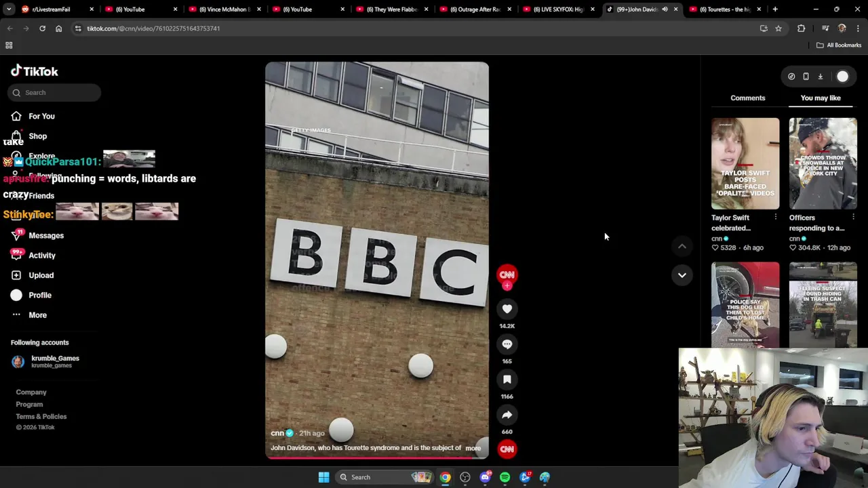This screenshot has width=868, height=488.
Task: Open the Chrome profile avatar
Action: tap(842, 28)
